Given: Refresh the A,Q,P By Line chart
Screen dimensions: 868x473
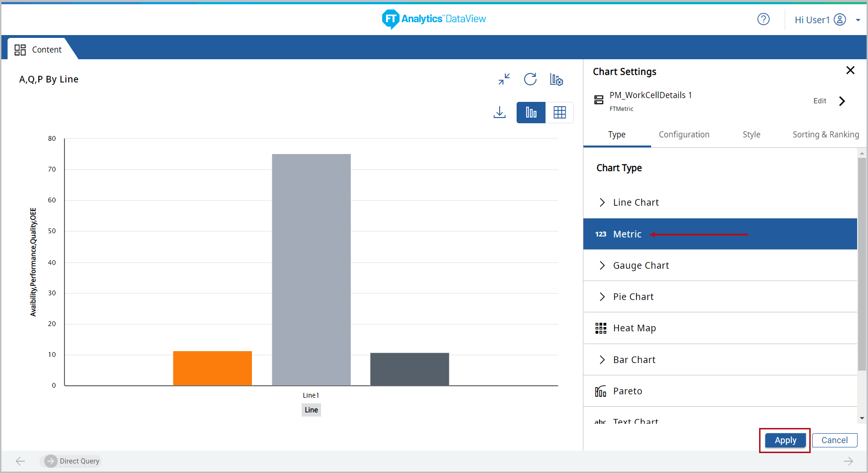Looking at the screenshot, I should [530, 79].
